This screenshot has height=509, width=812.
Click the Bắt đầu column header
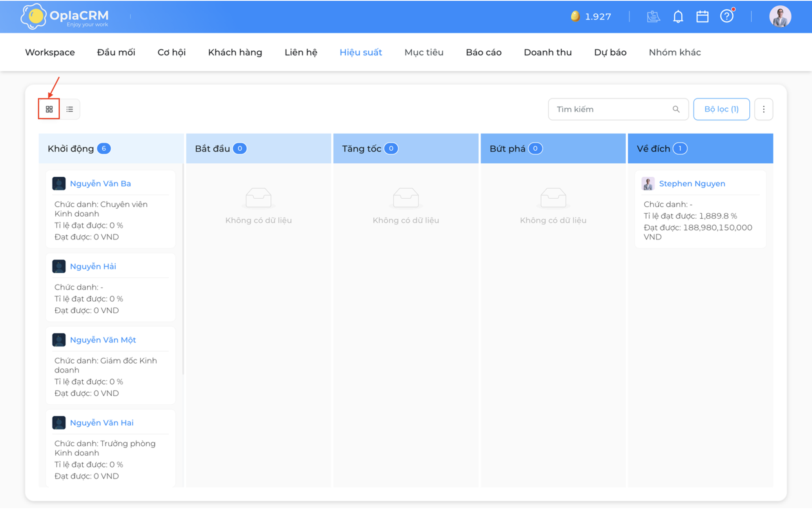tap(259, 149)
